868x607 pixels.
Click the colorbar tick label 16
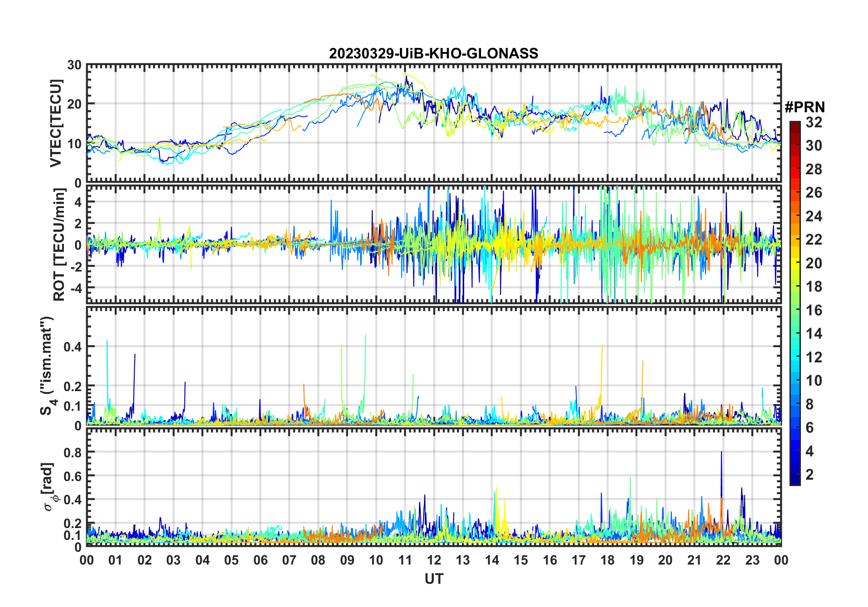tap(814, 310)
